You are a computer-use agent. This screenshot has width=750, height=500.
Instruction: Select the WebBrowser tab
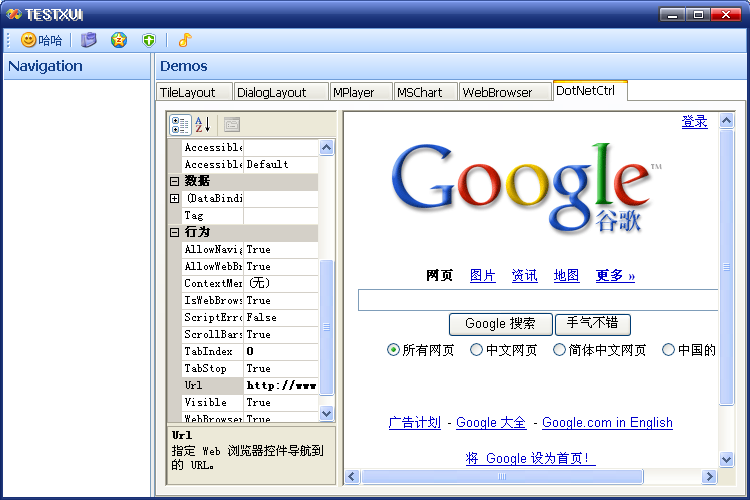(x=505, y=92)
